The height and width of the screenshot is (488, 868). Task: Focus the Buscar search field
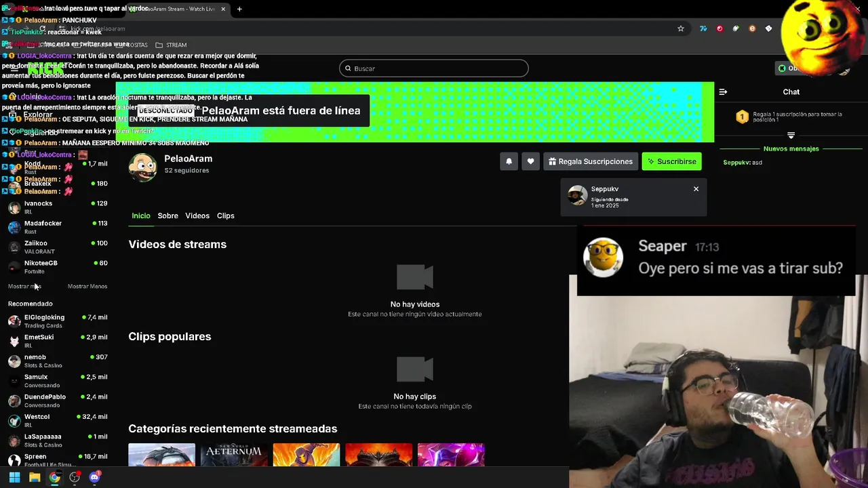coord(434,68)
